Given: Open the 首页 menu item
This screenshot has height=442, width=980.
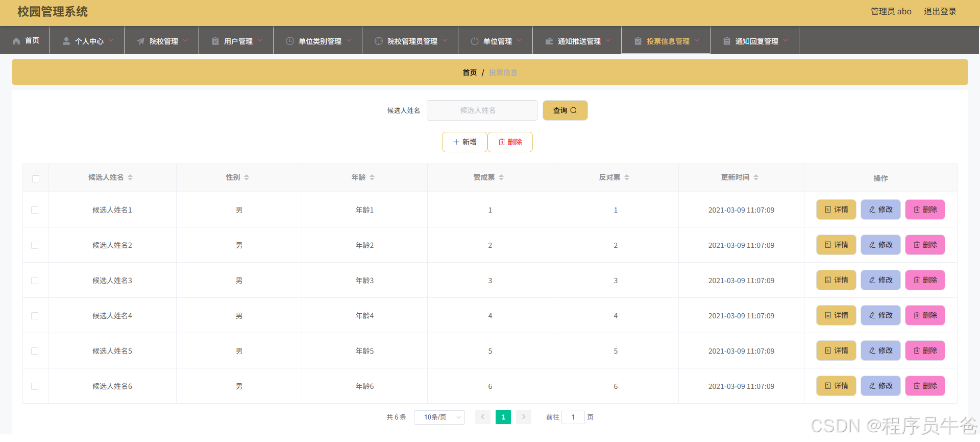Looking at the screenshot, I should 25,40.
